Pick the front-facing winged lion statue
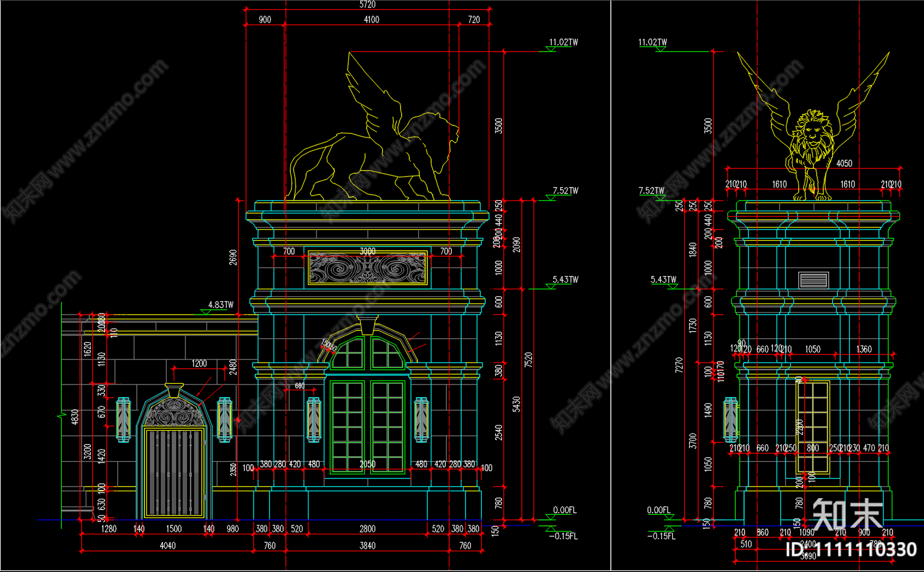The height and width of the screenshot is (572, 924). click(813, 127)
